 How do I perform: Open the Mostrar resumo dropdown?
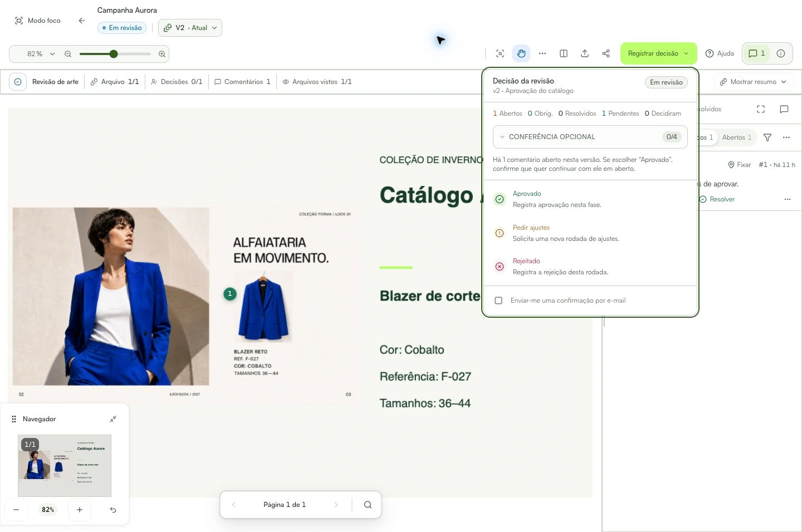tap(753, 82)
